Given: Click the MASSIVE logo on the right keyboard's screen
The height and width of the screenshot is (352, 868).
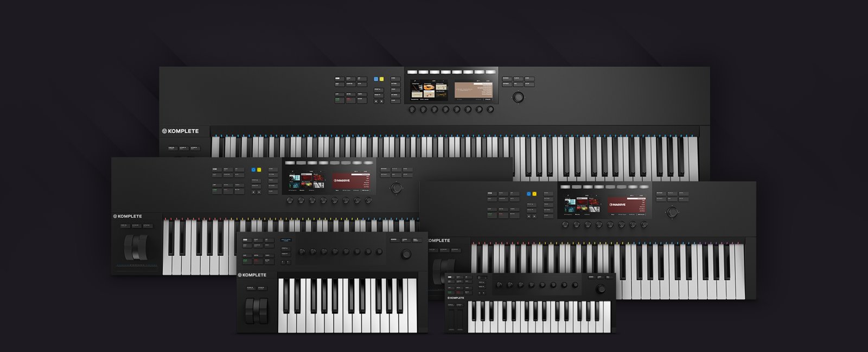Looking at the screenshot, I should pos(617,204).
